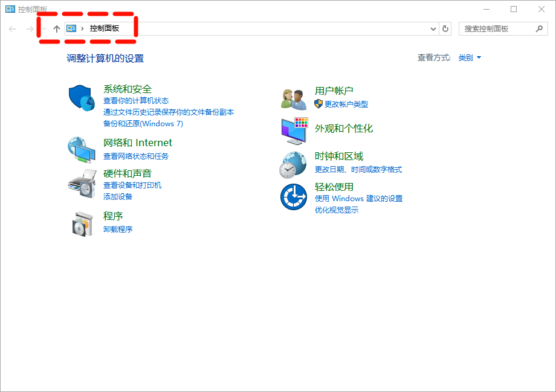Maximize the 控制面板 window
Screen dimensions: 556x392
tap(514, 9)
